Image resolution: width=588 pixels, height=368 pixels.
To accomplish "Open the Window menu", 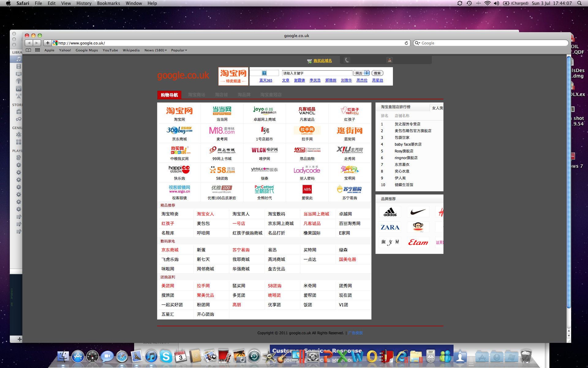I will [134, 3].
